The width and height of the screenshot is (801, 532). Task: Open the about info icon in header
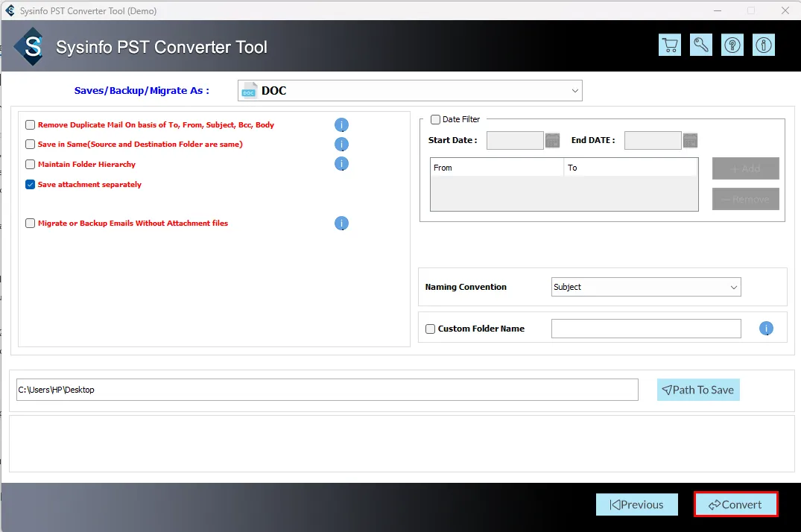click(x=763, y=45)
